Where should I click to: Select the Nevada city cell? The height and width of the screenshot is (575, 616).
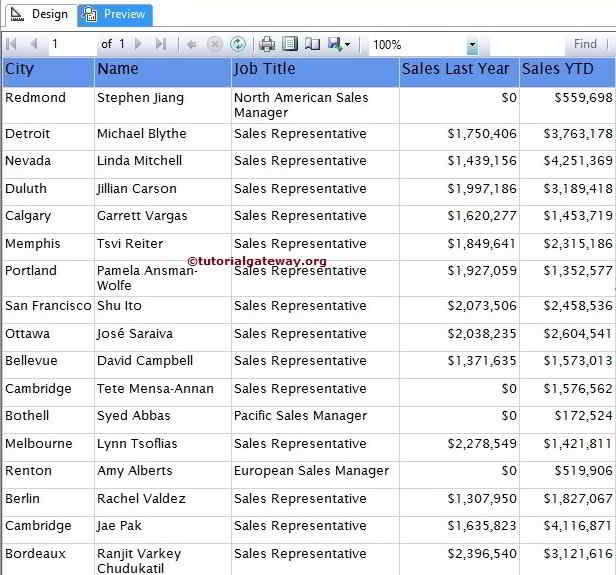tap(48, 164)
